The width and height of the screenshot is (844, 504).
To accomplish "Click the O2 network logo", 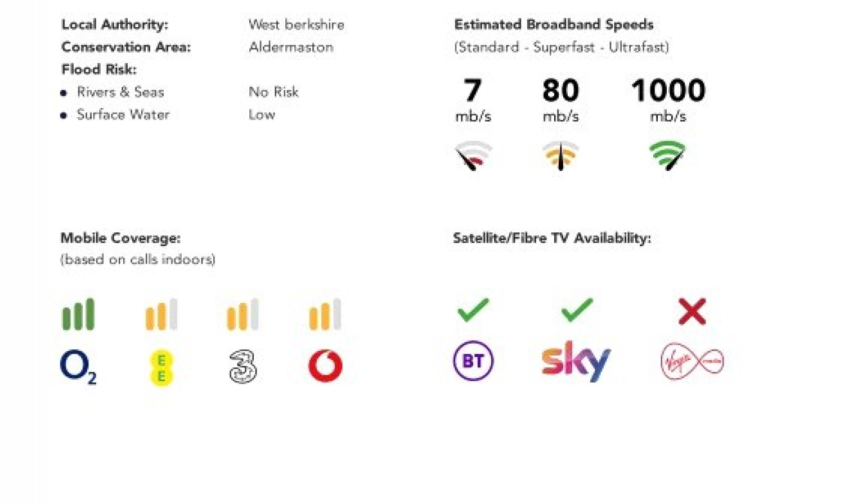I will point(78,367).
